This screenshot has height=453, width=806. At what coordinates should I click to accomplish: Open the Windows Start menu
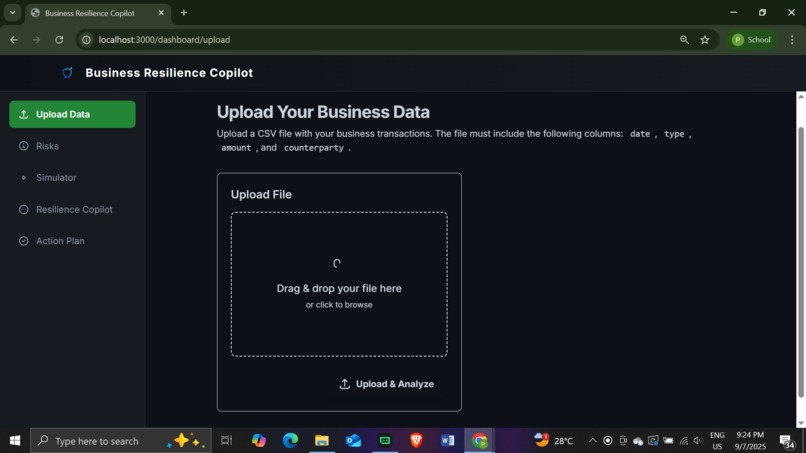pyautogui.click(x=15, y=441)
